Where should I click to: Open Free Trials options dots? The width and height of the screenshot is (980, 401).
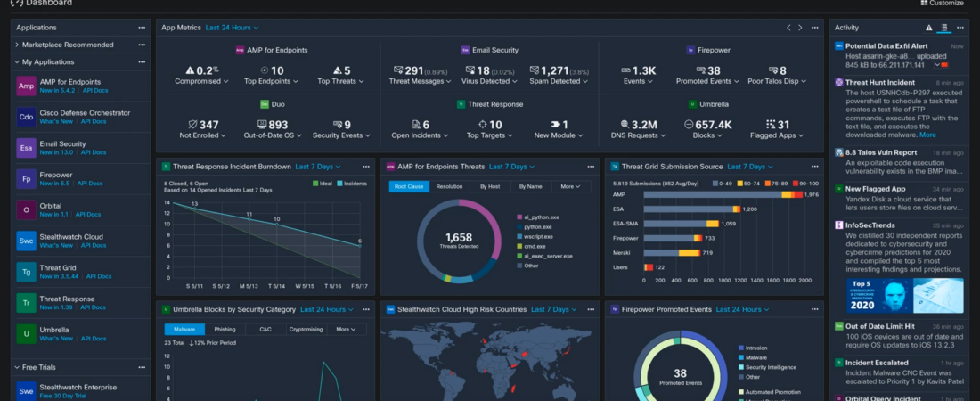coord(142,367)
